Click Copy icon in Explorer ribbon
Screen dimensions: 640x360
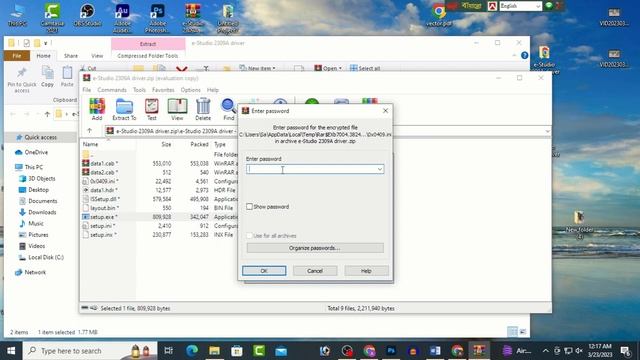click(47, 76)
